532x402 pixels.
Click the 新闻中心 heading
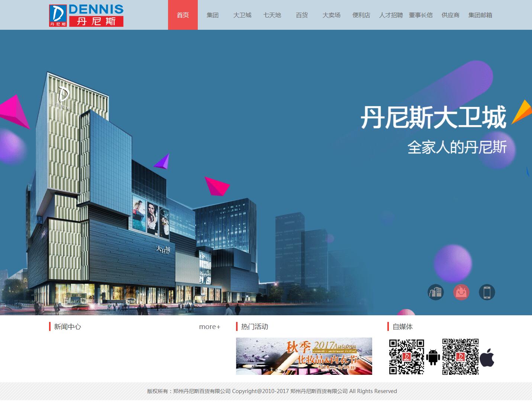coord(67,326)
